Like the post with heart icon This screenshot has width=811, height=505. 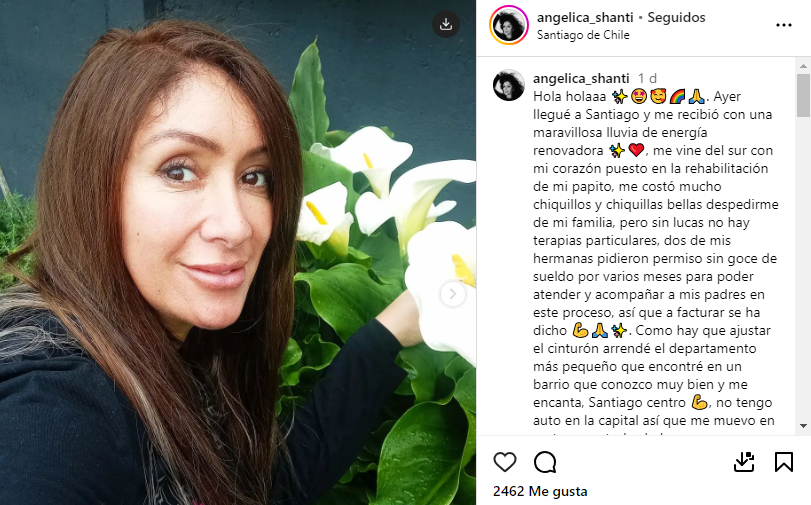click(x=505, y=462)
